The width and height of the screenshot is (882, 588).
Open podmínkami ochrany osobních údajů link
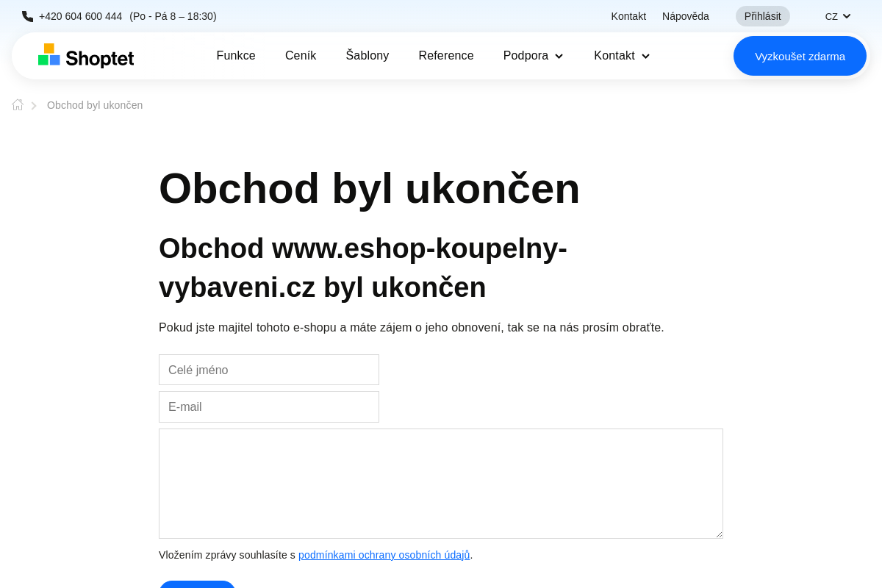(x=384, y=555)
